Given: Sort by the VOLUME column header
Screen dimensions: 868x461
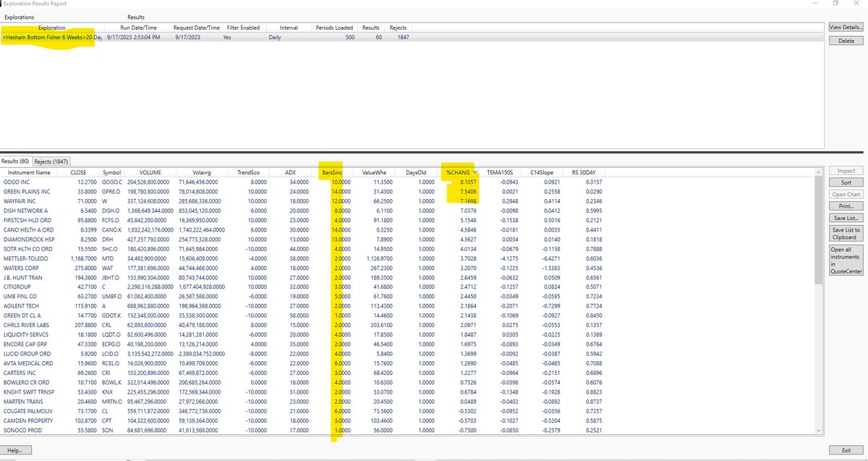Looking at the screenshot, I should pyautogui.click(x=150, y=172).
